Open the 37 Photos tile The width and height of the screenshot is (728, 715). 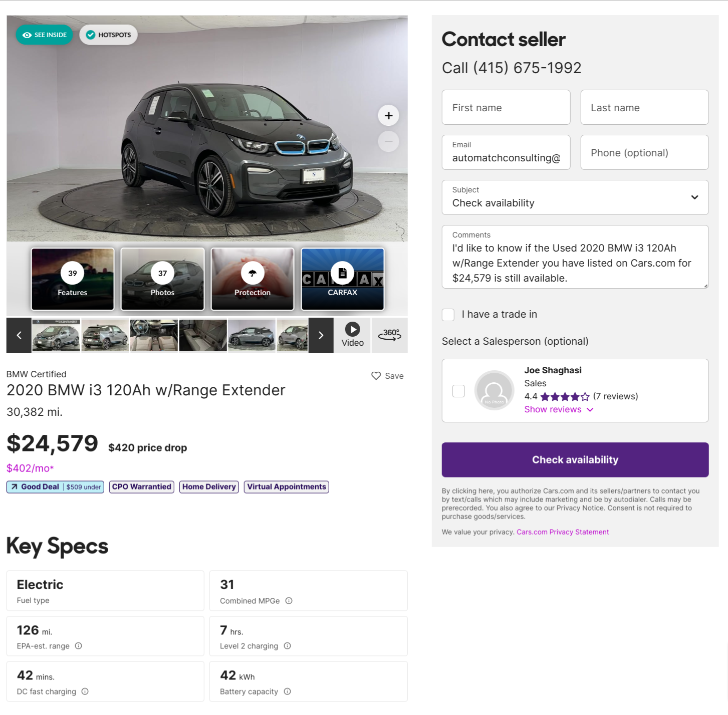(162, 279)
